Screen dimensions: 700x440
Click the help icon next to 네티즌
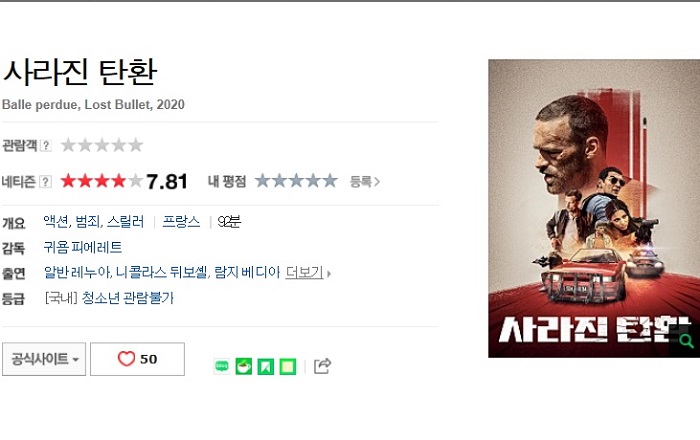pyautogui.click(x=45, y=182)
